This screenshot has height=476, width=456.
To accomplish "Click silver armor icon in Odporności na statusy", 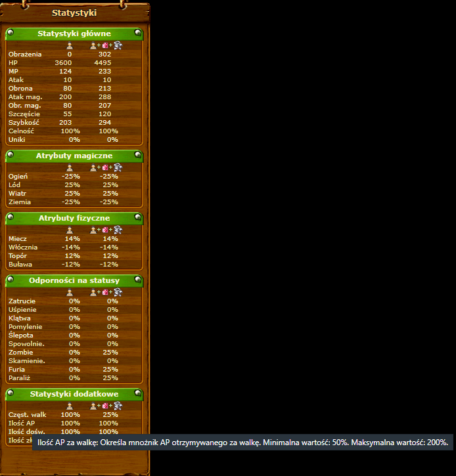I will [x=118, y=292].
